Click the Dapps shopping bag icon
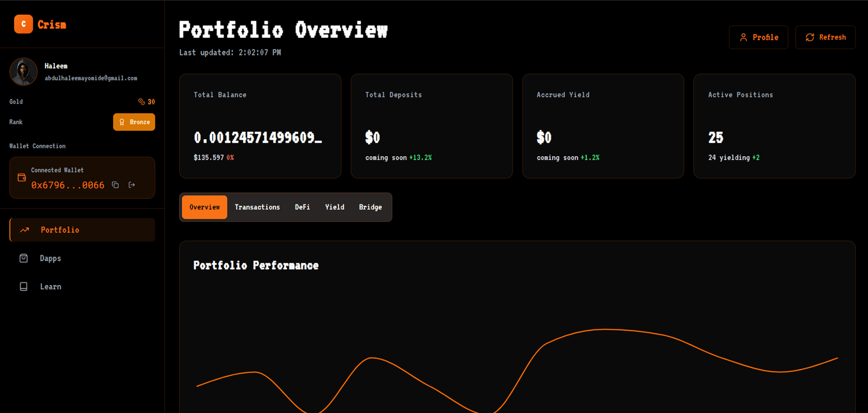The width and height of the screenshot is (868, 413). pos(24,259)
